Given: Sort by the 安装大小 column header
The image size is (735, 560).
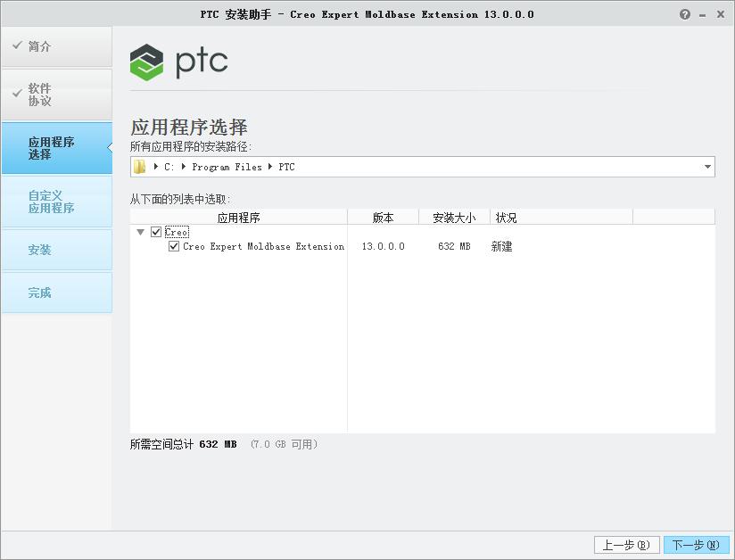Looking at the screenshot, I should pyautogui.click(x=454, y=218).
